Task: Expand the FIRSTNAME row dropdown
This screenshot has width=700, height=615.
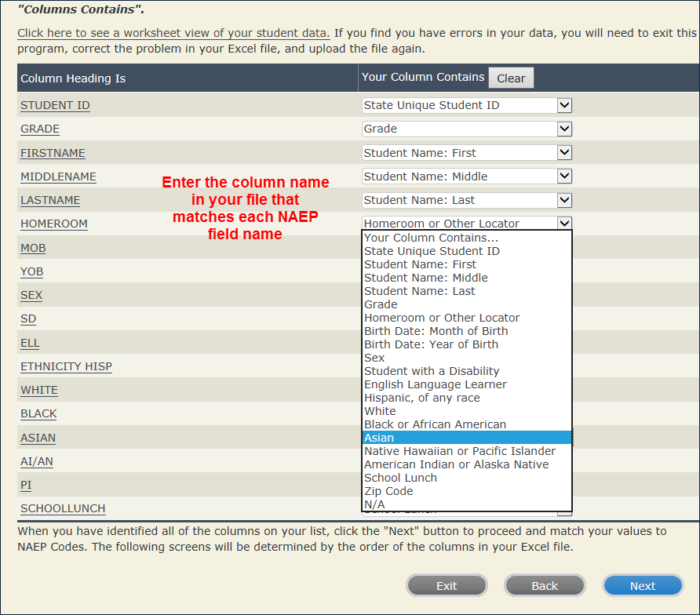Action: point(564,153)
